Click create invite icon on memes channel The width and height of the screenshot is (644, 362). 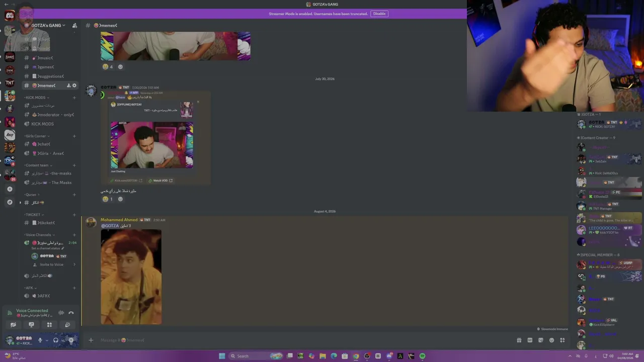coord(68,85)
